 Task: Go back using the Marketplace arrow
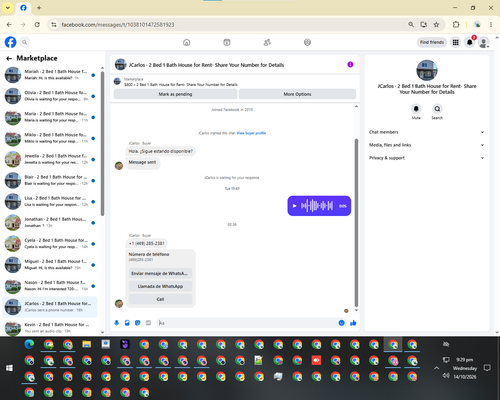pyautogui.click(x=9, y=58)
